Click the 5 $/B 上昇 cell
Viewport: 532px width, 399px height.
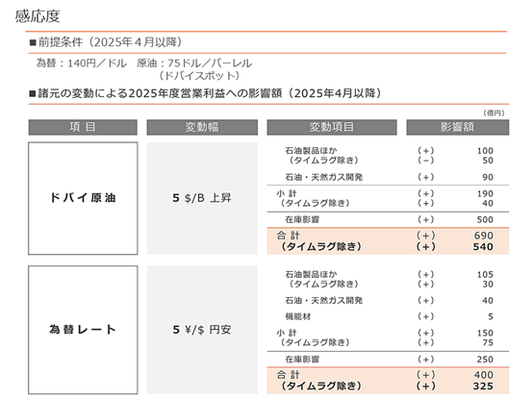(x=202, y=198)
